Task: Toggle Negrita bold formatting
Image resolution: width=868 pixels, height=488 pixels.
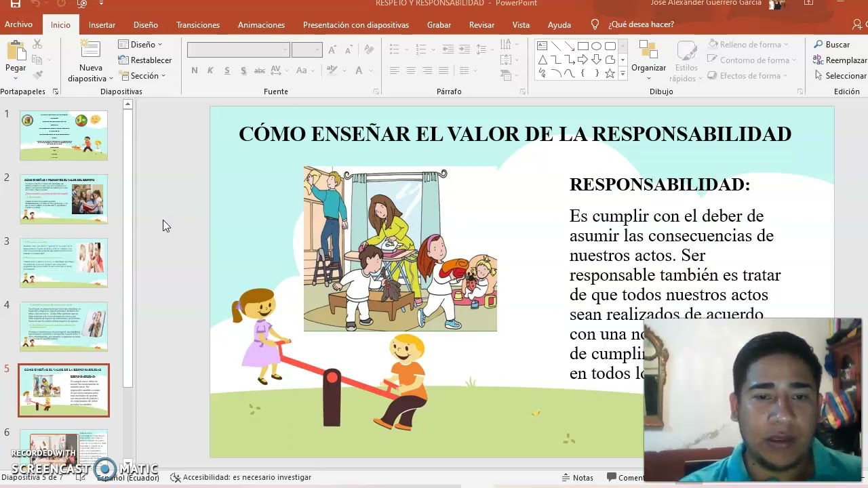Action: click(x=195, y=70)
